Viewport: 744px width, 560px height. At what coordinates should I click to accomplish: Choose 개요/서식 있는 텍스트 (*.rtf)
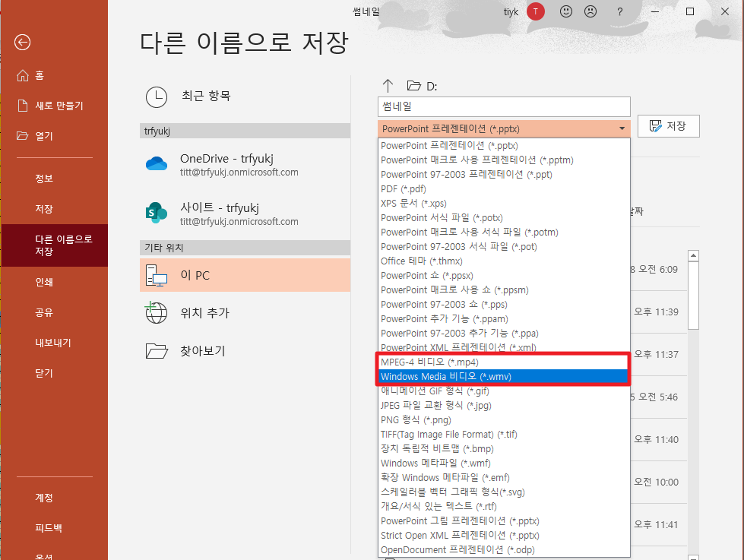504,506
